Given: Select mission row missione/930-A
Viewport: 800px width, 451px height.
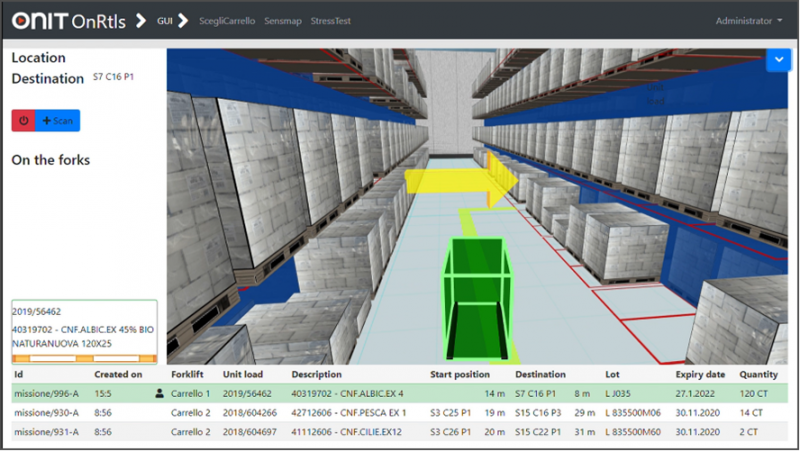Looking at the screenshot, I should [x=45, y=412].
